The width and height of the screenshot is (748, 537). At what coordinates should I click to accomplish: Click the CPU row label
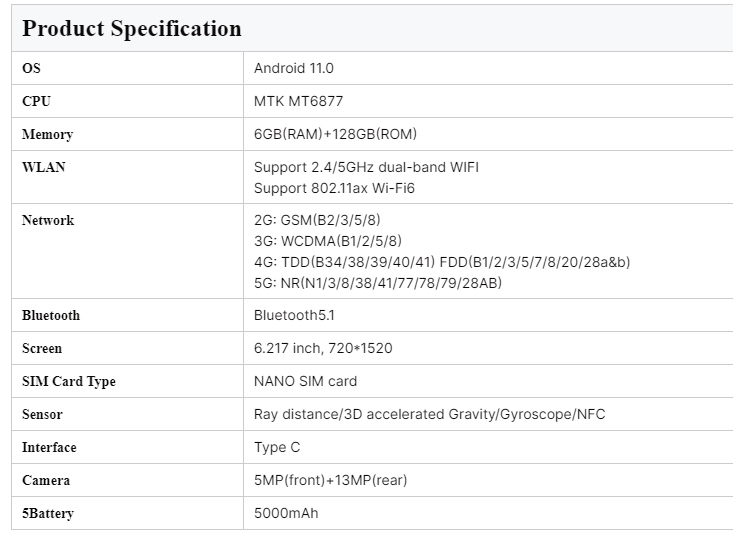36,101
